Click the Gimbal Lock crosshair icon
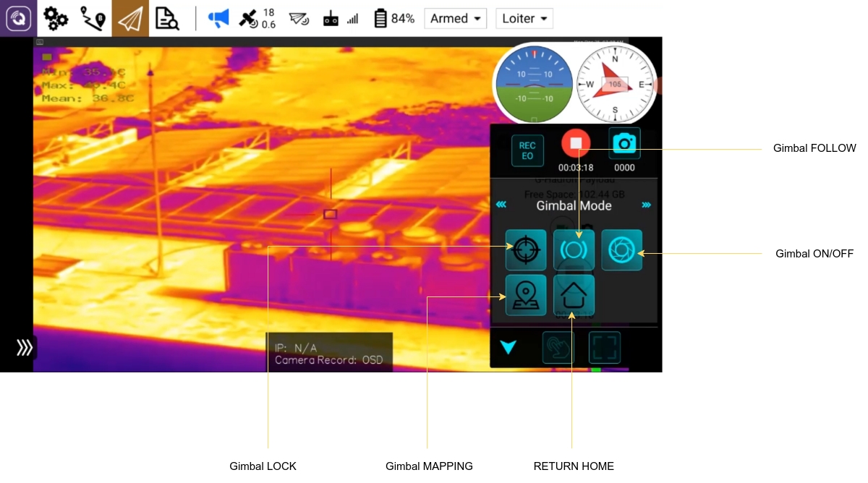The height and width of the screenshot is (483, 868). [526, 250]
